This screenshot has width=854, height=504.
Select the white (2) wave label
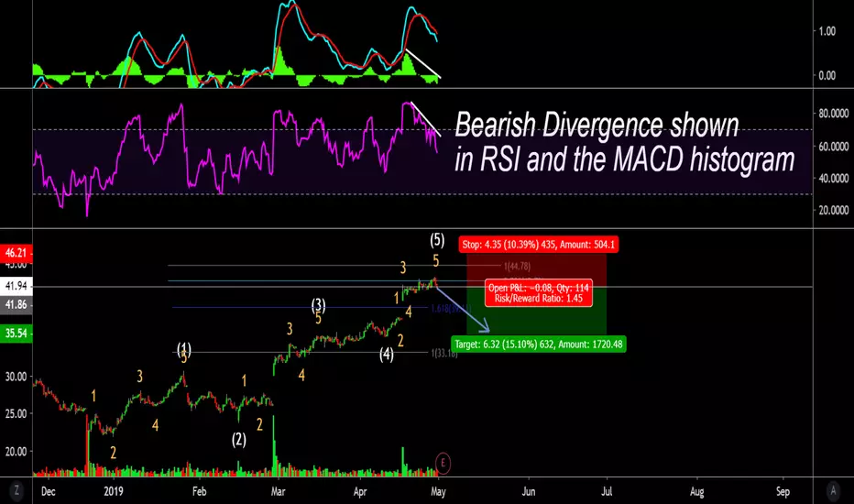tap(238, 439)
